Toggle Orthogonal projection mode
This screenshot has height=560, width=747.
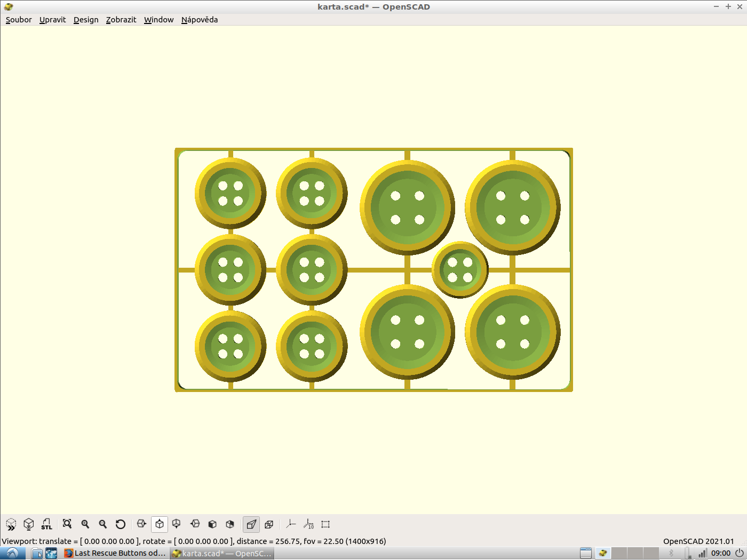pos(268,524)
